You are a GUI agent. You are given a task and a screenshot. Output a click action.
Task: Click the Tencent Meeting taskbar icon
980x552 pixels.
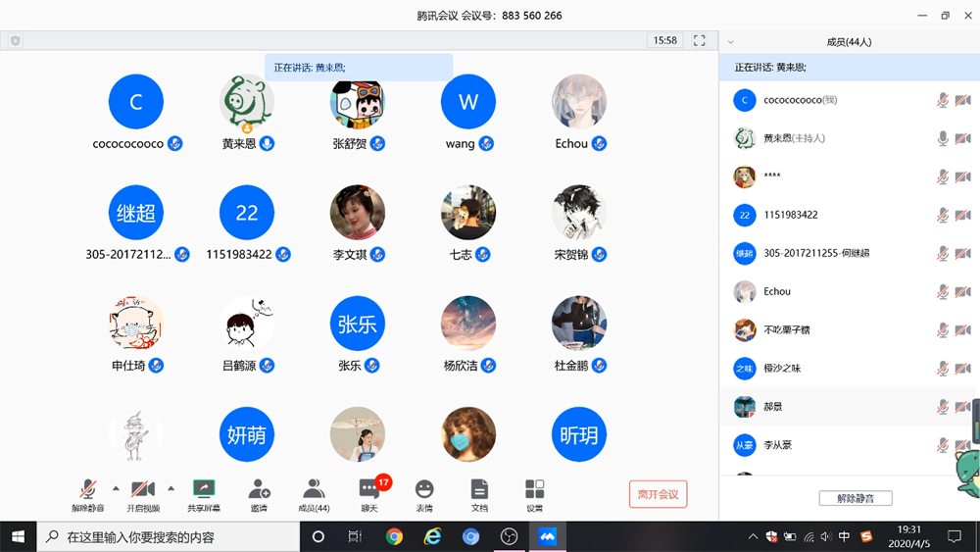(x=548, y=536)
